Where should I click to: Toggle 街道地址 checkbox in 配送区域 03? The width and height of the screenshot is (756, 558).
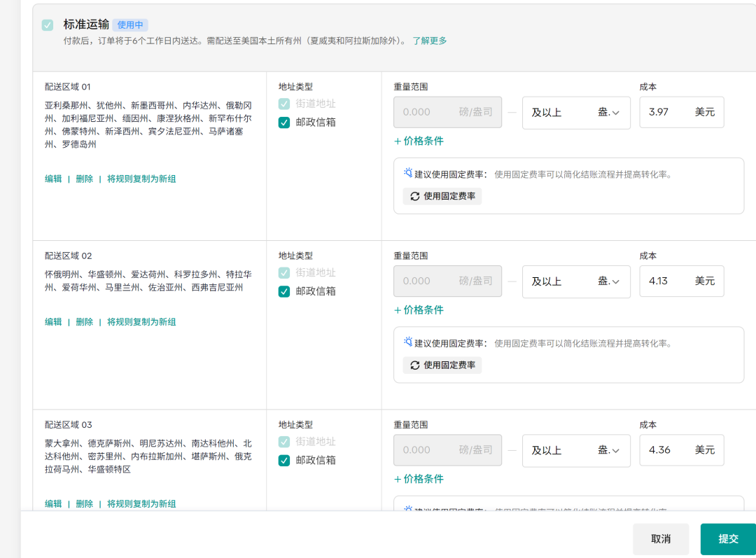coord(284,442)
